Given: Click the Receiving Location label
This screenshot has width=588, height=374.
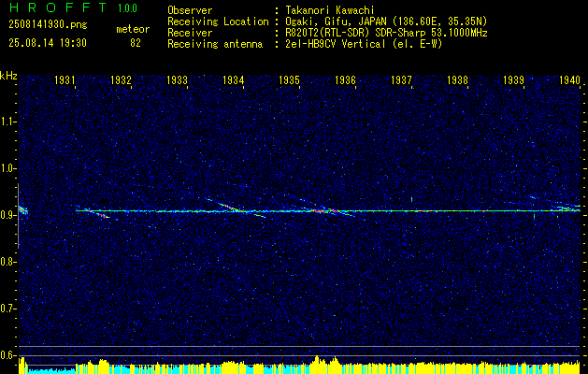Looking at the screenshot, I should pyautogui.click(x=218, y=22).
